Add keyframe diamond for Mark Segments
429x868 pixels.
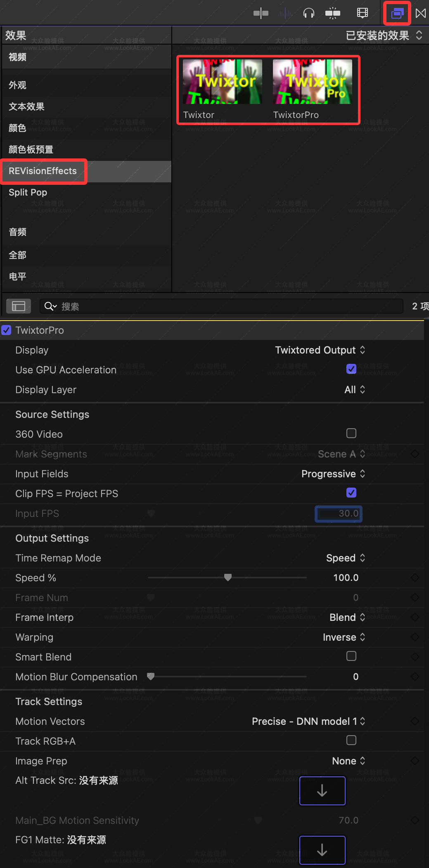pos(415,454)
